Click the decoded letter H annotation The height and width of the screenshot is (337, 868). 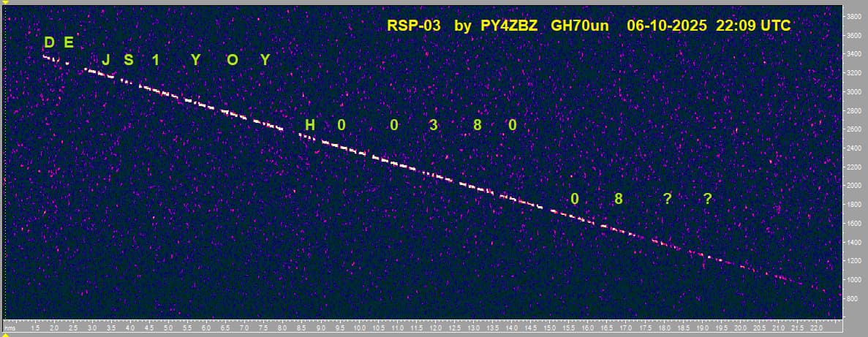pos(309,126)
